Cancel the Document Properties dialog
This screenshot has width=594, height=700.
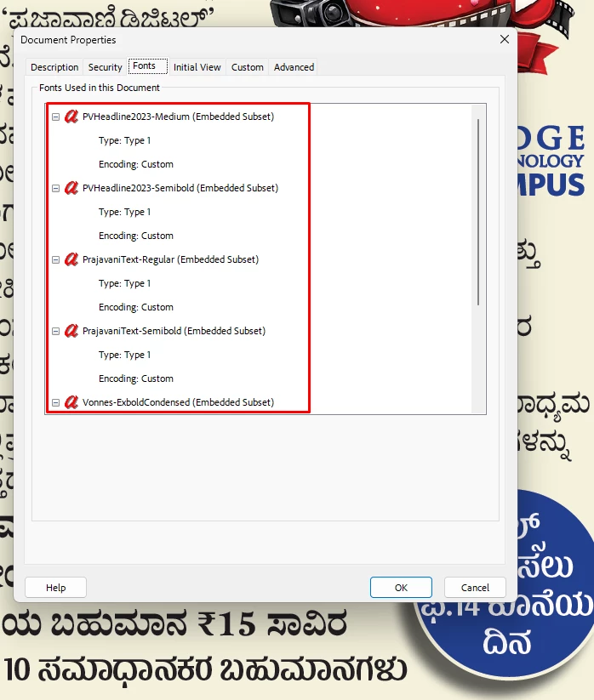475,588
